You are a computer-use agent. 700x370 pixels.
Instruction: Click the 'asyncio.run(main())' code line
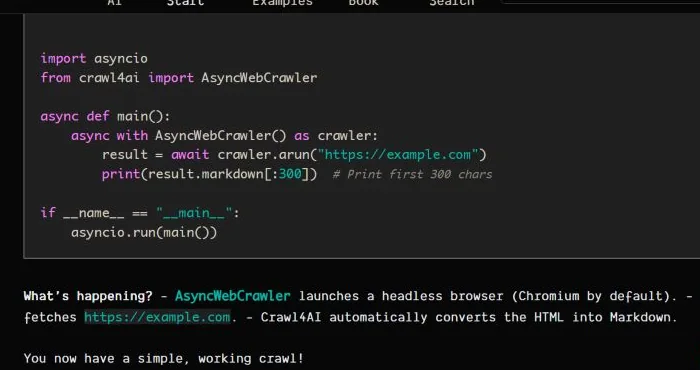(144, 233)
